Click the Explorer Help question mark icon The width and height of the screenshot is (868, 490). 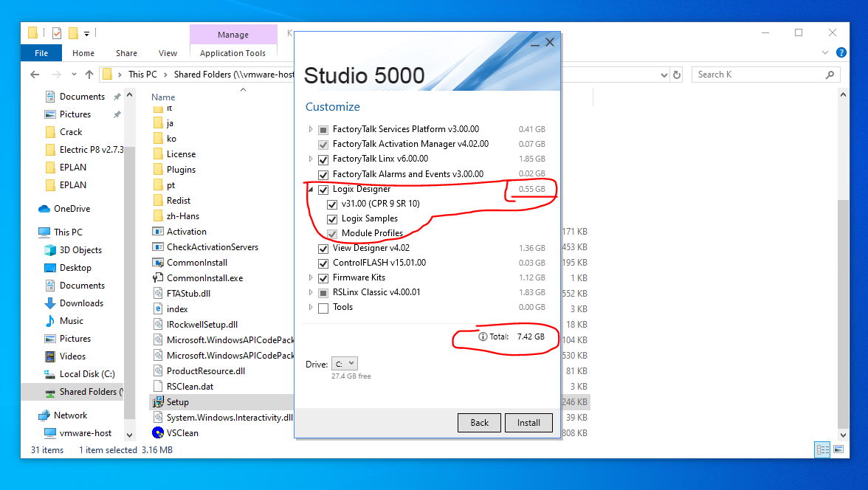pos(841,52)
